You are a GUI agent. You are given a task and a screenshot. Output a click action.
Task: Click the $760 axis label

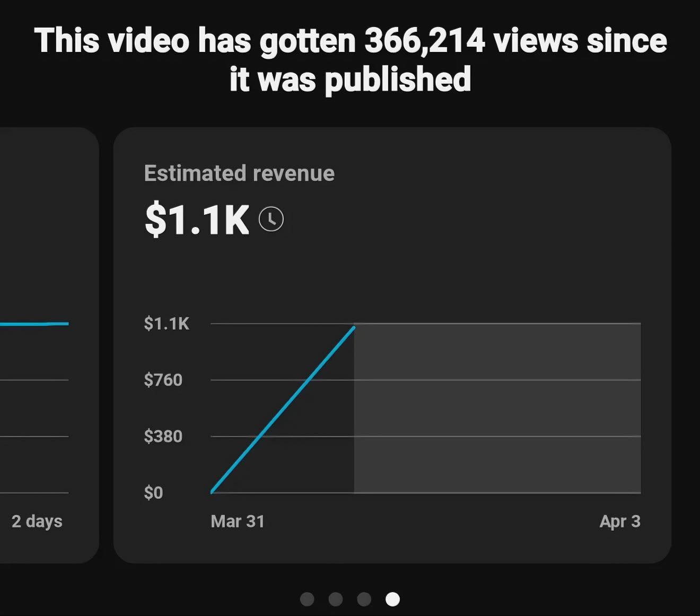tap(163, 380)
